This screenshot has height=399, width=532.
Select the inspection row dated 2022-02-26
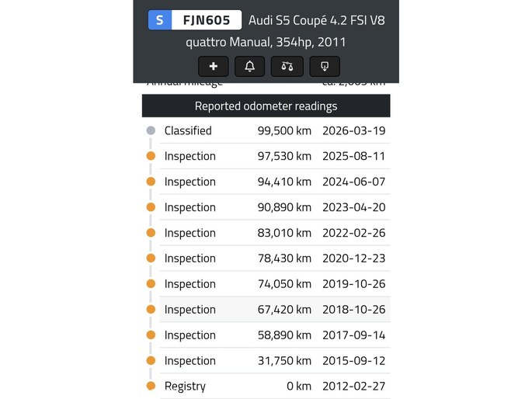pos(274,233)
